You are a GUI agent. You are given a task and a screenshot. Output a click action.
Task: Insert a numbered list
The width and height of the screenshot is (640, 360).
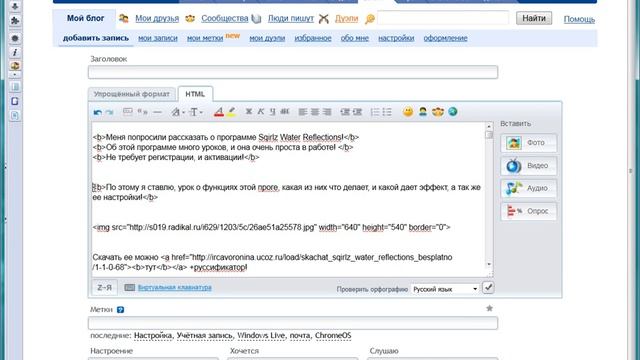pyautogui.click(x=375, y=112)
